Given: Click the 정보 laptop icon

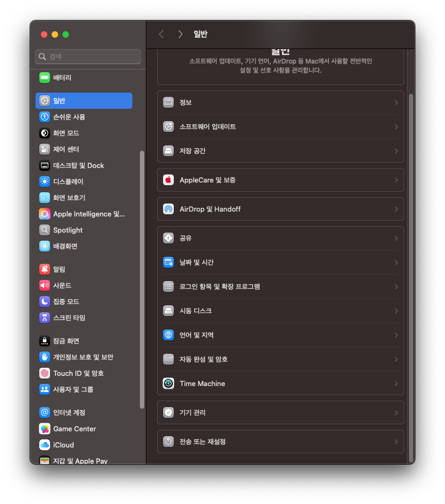Looking at the screenshot, I should 168,102.
